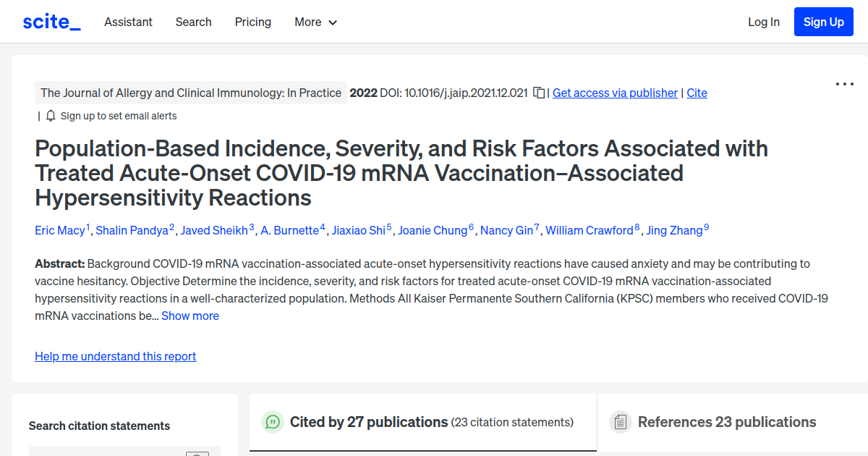Click Log In

point(764,22)
